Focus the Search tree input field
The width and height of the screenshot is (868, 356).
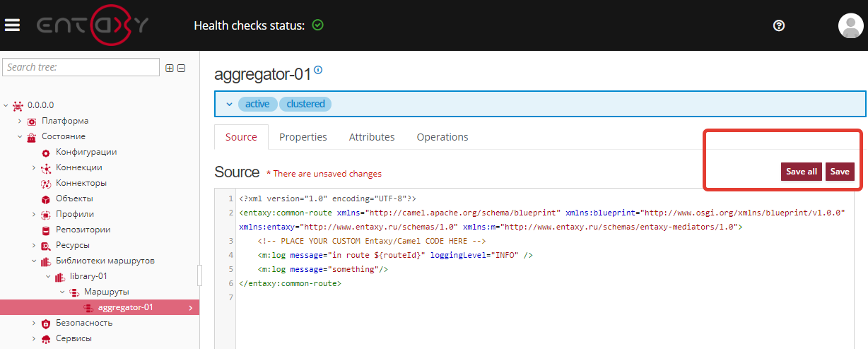[81, 67]
